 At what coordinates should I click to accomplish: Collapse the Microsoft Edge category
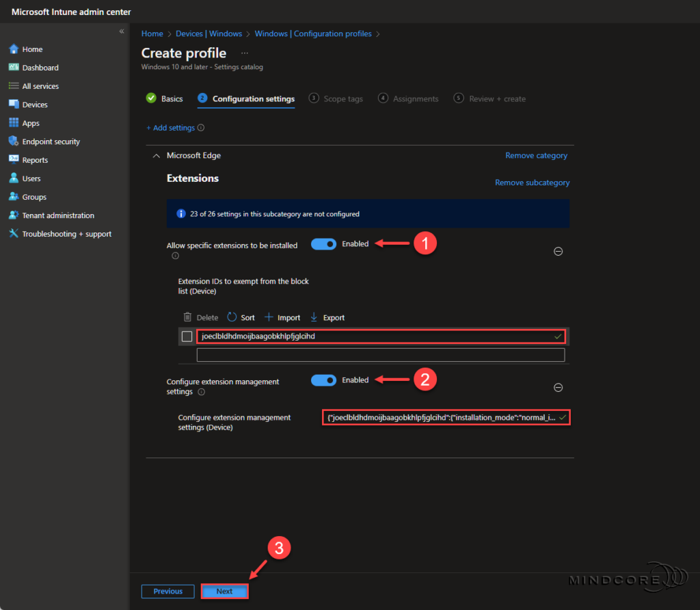(156, 155)
